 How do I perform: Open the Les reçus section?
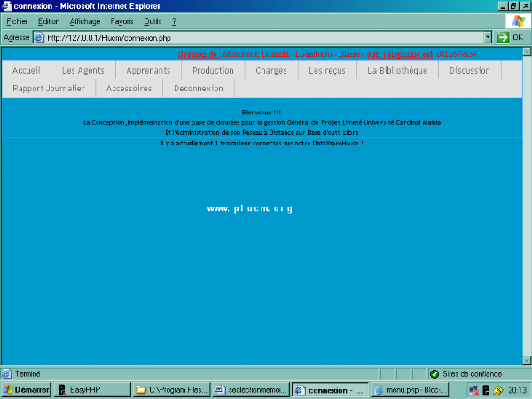click(326, 70)
